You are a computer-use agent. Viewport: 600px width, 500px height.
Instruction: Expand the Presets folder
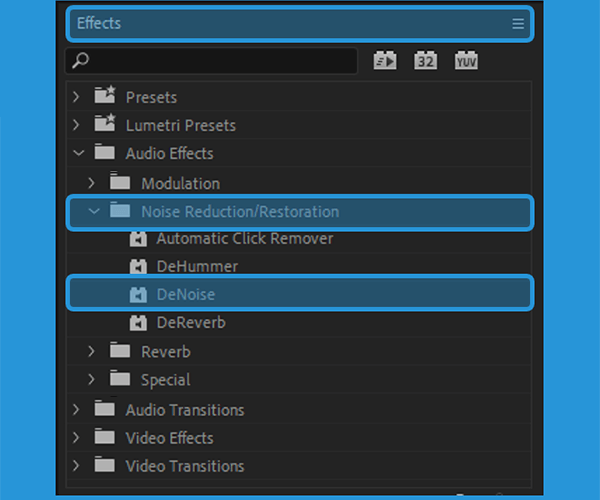(76, 97)
